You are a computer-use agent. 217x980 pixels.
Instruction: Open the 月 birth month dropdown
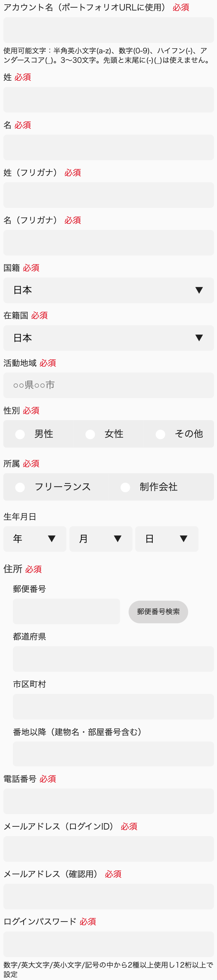(x=101, y=539)
